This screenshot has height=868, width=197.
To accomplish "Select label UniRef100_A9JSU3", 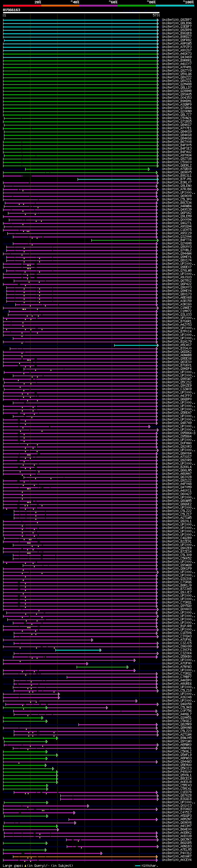I will pyautogui.click(x=177, y=277).
